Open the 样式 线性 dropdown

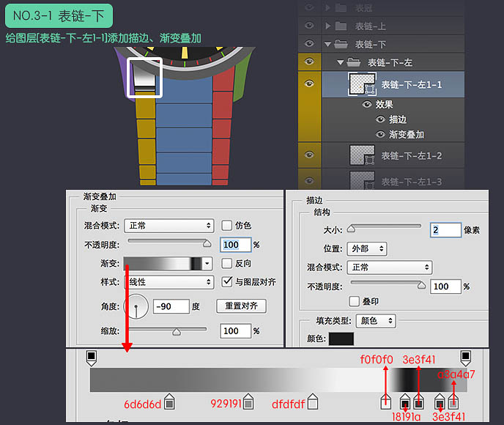click(x=169, y=282)
